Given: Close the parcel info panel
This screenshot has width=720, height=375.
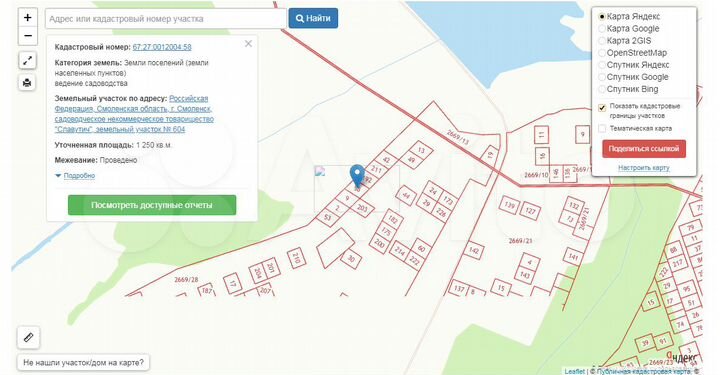Looking at the screenshot, I should 248,44.
